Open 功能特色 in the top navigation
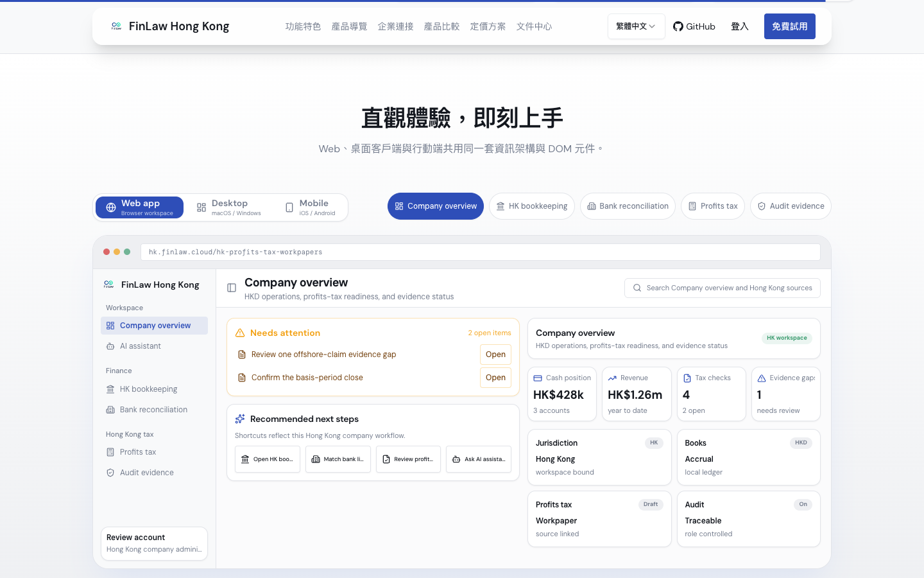 click(303, 26)
